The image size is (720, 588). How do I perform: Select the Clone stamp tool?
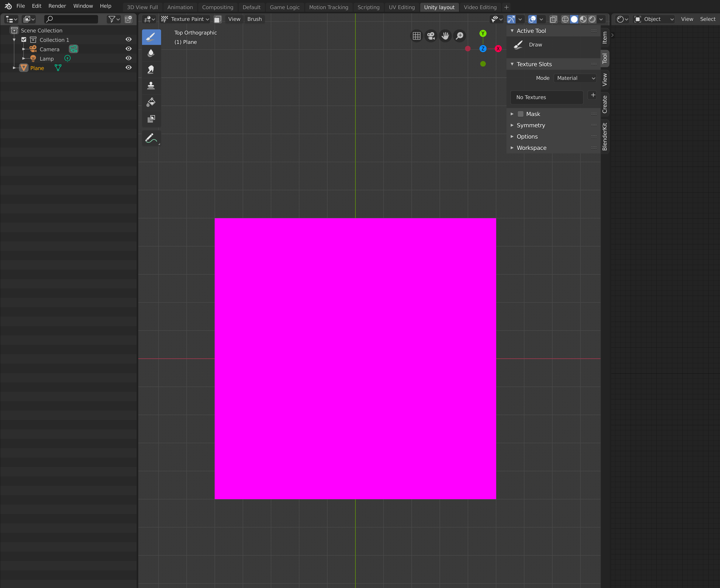pos(151,85)
